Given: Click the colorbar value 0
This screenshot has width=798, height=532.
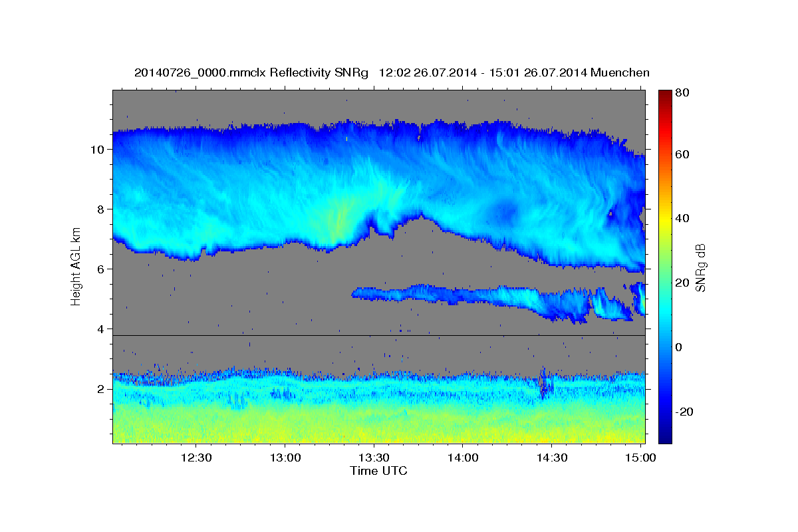Looking at the screenshot, I should [678, 347].
